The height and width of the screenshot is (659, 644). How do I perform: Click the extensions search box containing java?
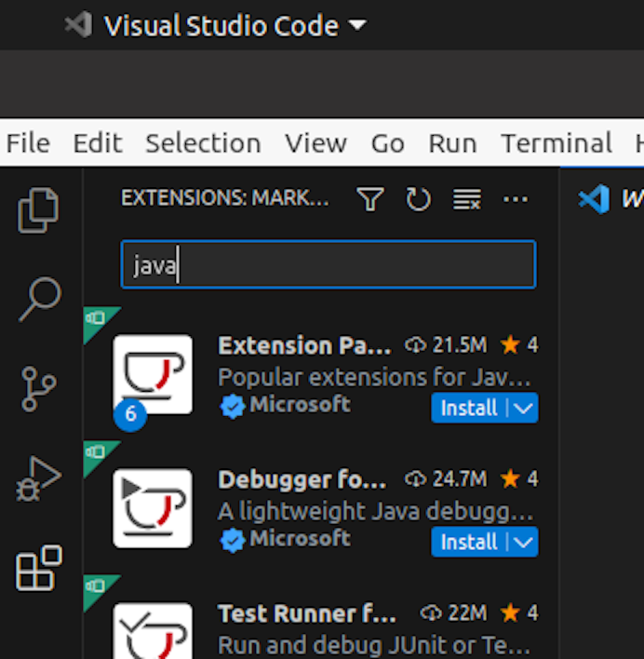(x=329, y=264)
